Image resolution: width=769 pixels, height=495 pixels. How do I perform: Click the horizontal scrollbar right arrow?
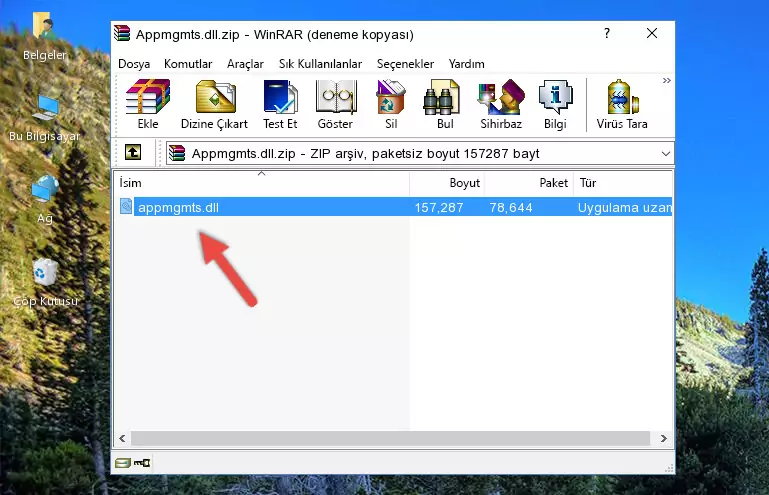664,438
